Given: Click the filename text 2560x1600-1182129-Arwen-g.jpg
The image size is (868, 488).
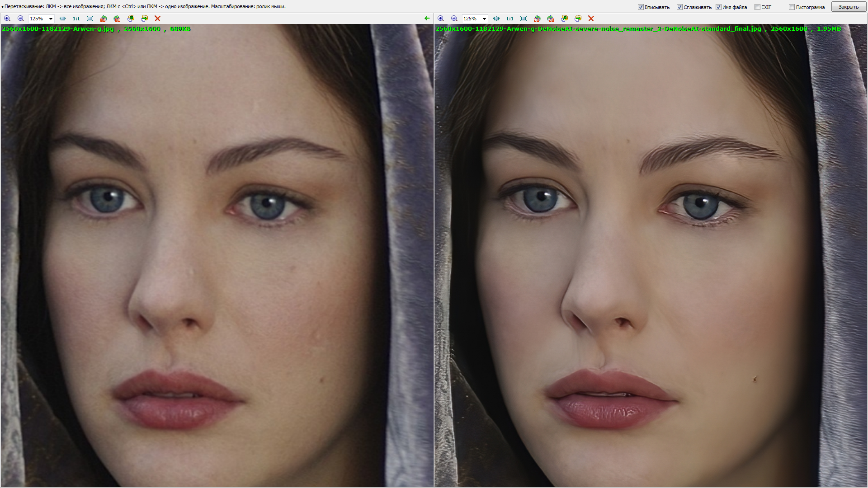Looking at the screenshot, I should (58, 29).
